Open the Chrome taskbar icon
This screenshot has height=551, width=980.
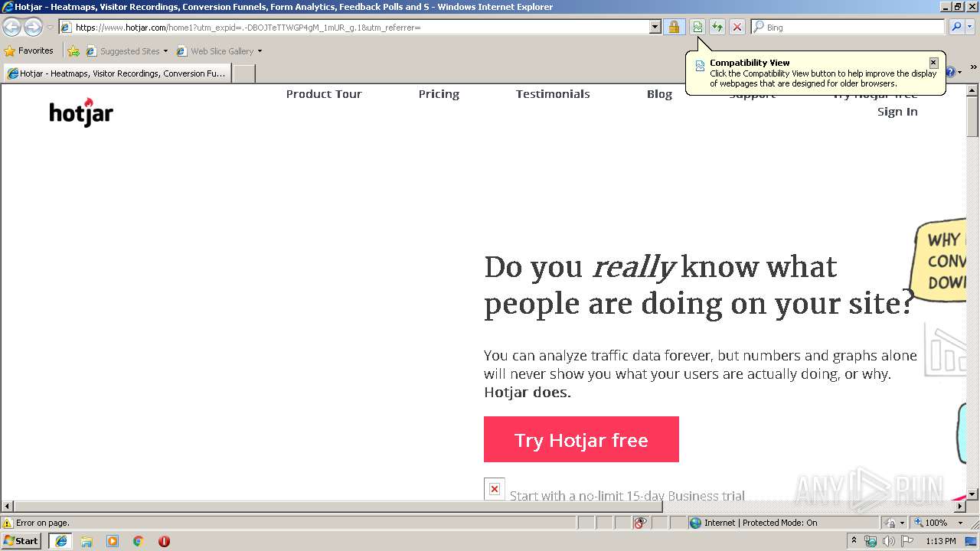click(x=139, y=541)
